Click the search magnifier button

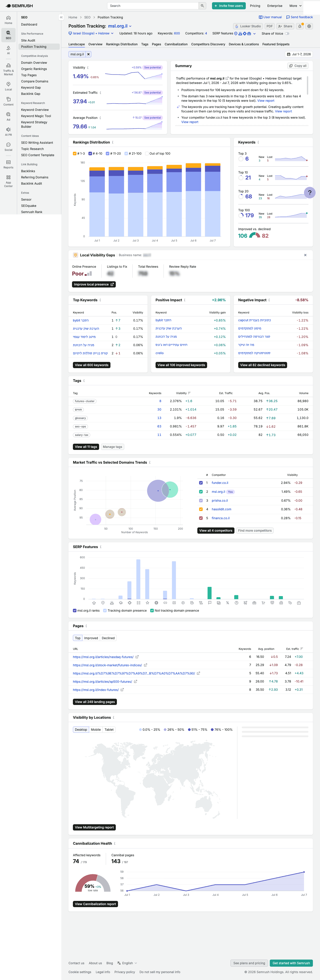[202, 6]
